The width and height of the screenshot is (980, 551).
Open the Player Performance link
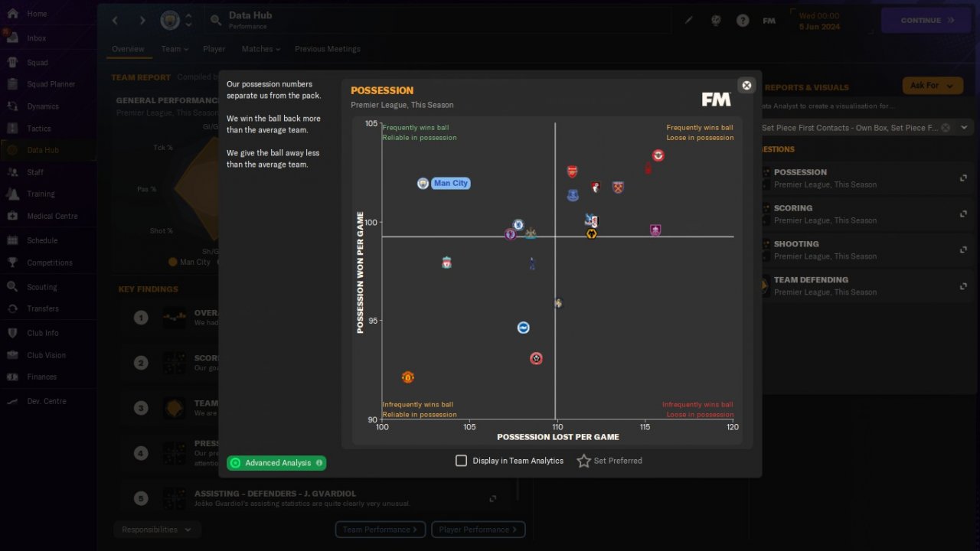coord(478,530)
